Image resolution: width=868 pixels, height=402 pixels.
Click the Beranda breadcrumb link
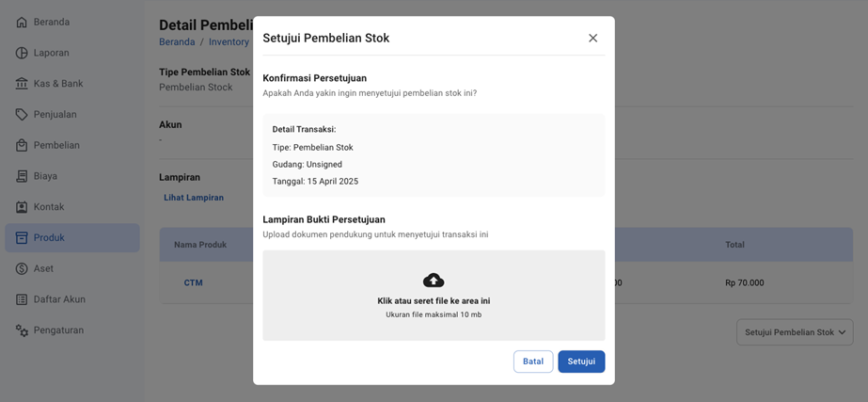pyautogui.click(x=177, y=42)
